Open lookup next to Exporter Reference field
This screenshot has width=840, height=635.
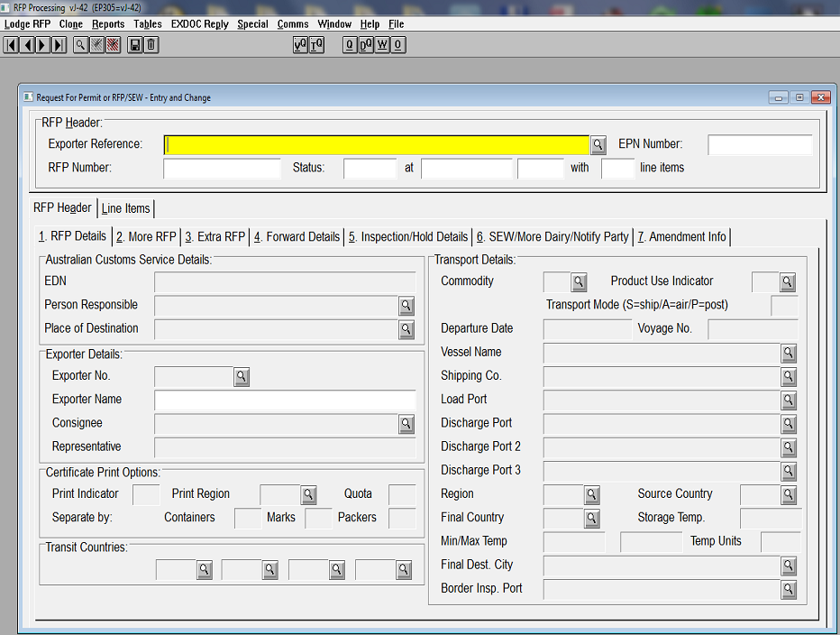click(598, 144)
